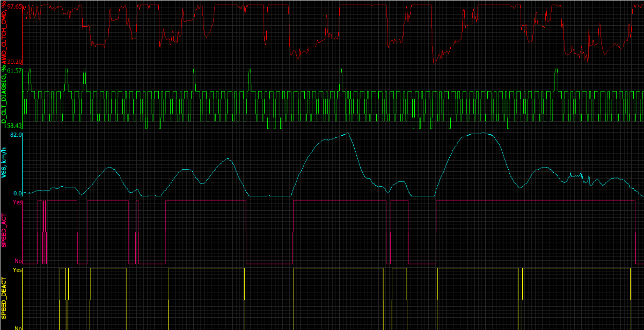Click the rightmost green spike in the DIAGSIG trace
Viewport: 644px width, 330px height.
click(x=557, y=70)
